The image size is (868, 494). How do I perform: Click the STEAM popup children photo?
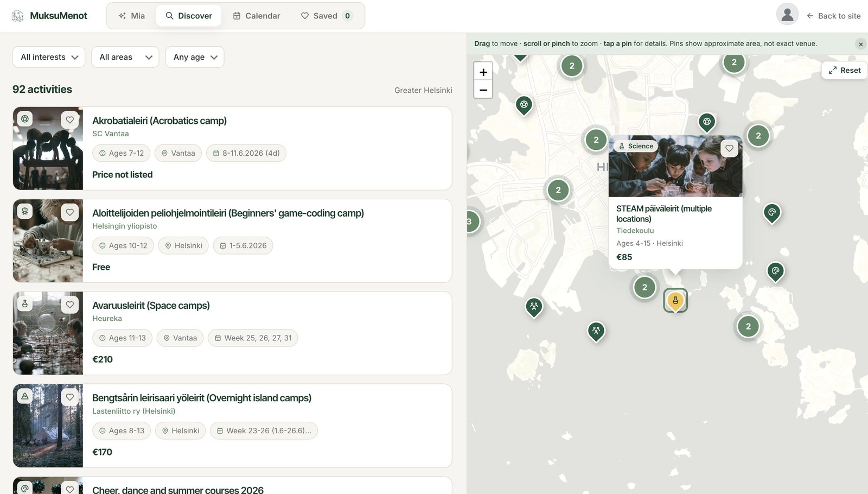coord(675,166)
